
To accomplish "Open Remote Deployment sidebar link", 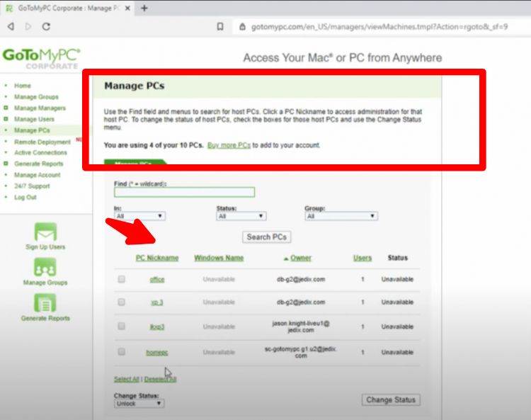I will click(x=42, y=142).
